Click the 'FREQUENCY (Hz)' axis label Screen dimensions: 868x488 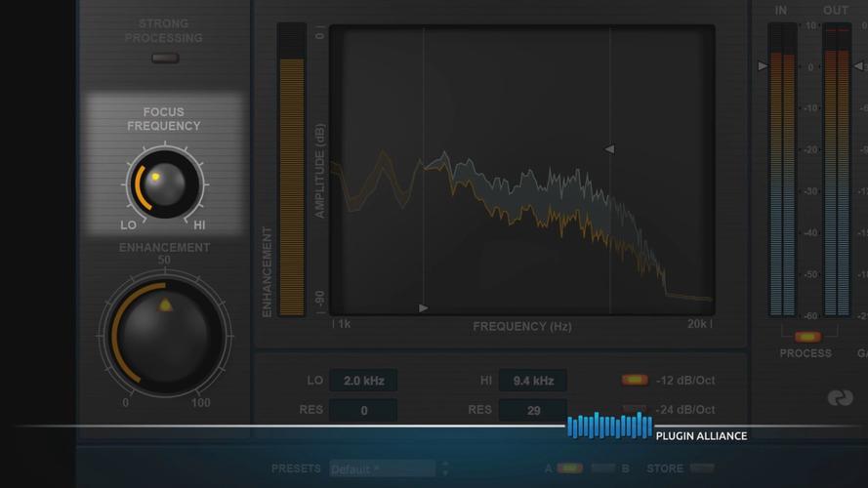[x=522, y=326]
